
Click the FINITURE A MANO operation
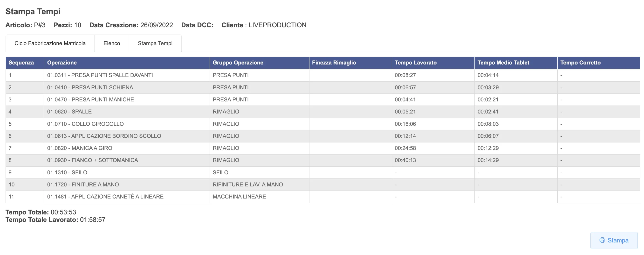click(x=83, y=184)
